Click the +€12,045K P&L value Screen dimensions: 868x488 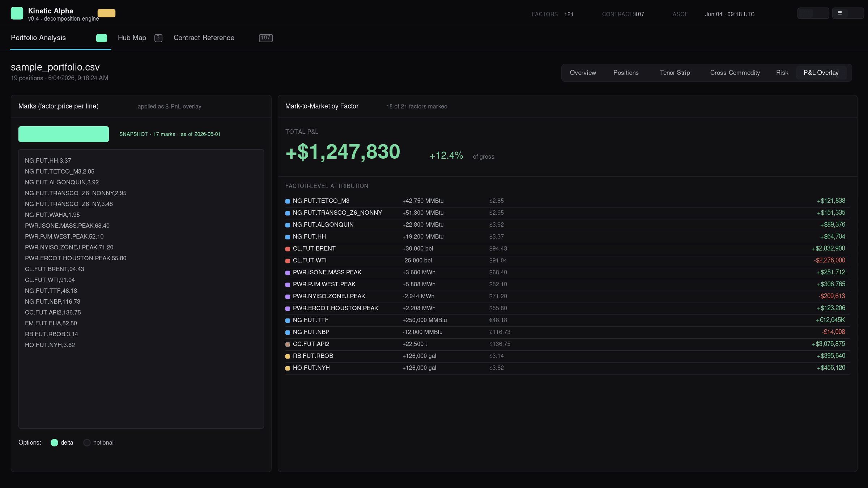click(830, 320)
